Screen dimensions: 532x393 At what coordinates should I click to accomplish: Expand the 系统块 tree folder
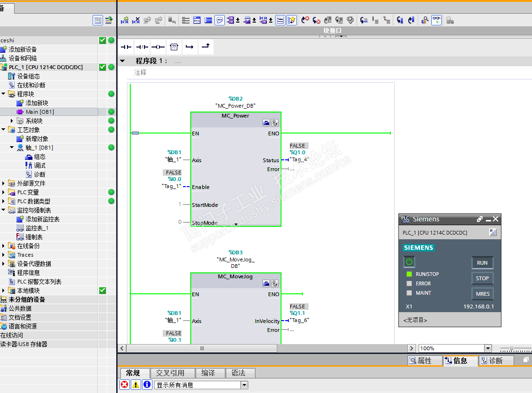[x=12, y=121]
